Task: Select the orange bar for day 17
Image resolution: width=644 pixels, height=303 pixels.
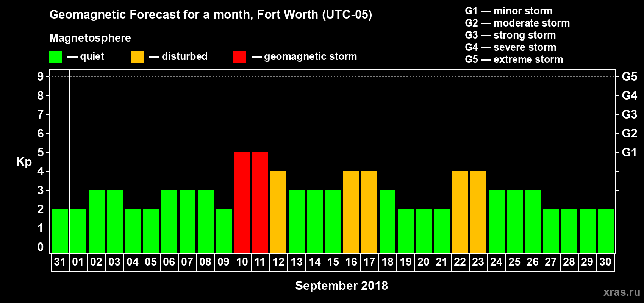Action: point(369,212)
